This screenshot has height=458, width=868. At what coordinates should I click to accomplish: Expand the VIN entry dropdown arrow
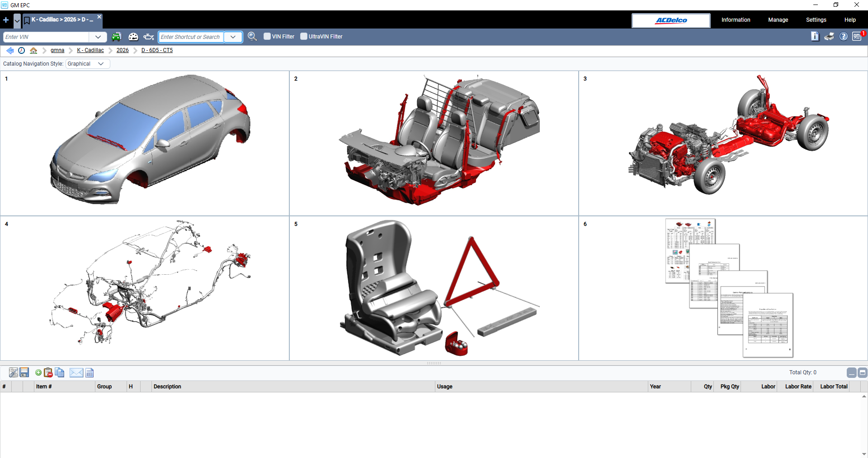[x=98, y=37]
